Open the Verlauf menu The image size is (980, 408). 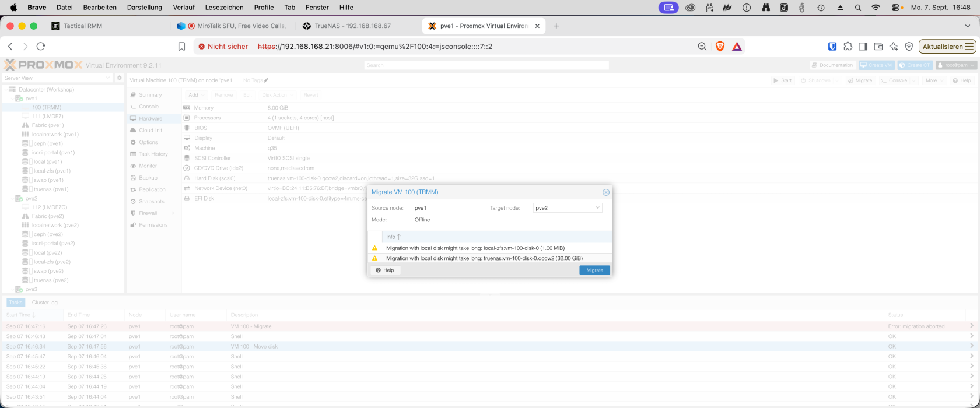[x=184, y=8]
